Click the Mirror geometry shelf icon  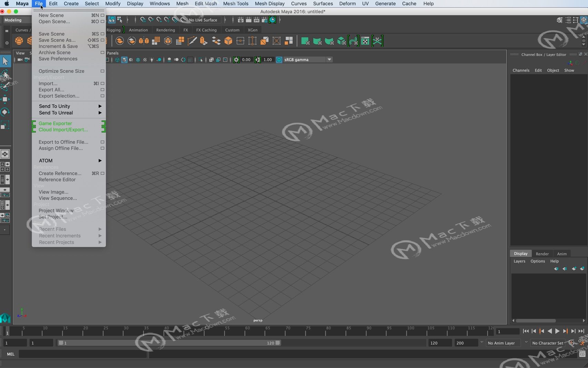pyautogui.click(x=144, y=41)
